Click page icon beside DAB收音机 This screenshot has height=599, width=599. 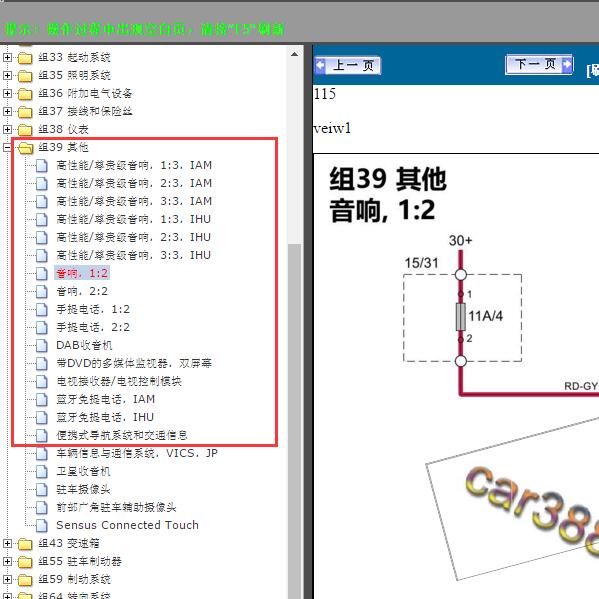coord(42,345)
